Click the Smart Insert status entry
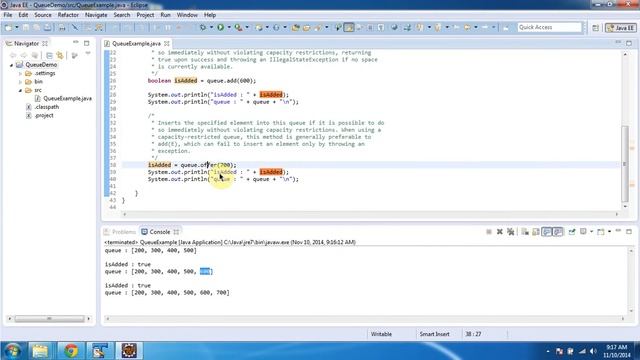Image resolution: width=640 pixels, height=360 pixels. pyautogui.click(x=434, y=334)
